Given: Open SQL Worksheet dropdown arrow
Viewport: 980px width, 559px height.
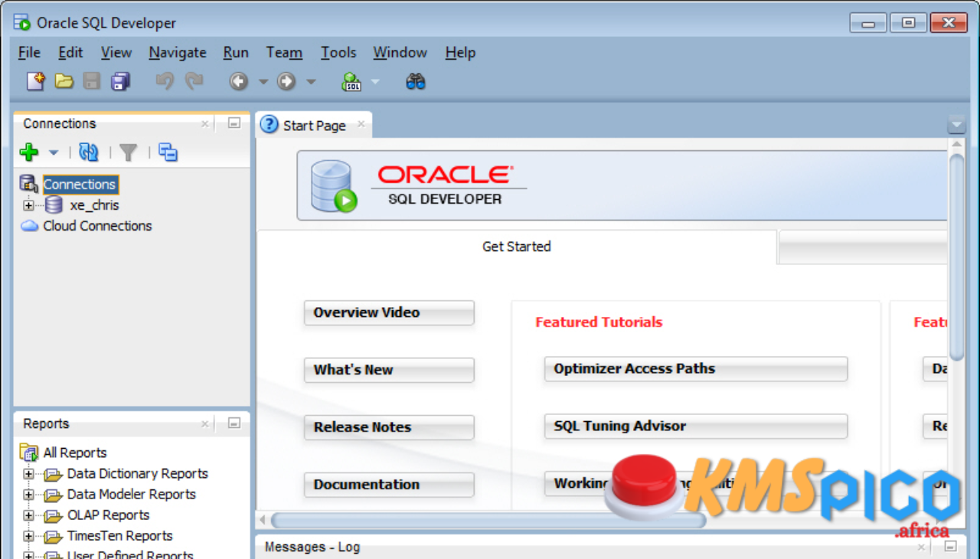Looking at the screenshot, I should (375, 82).
